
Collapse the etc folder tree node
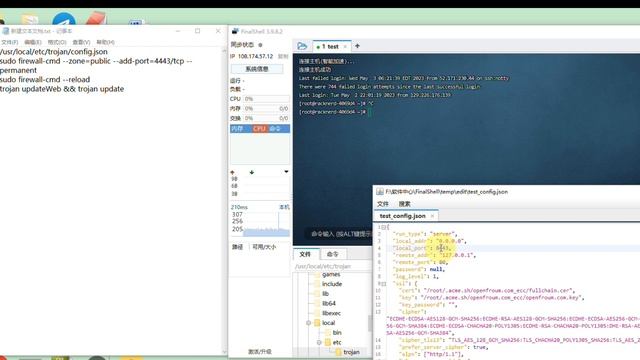tap(319, 342)
